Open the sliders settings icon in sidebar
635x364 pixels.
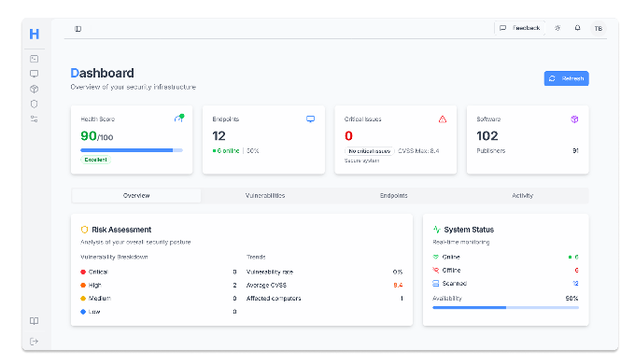[x=34, y=119]
